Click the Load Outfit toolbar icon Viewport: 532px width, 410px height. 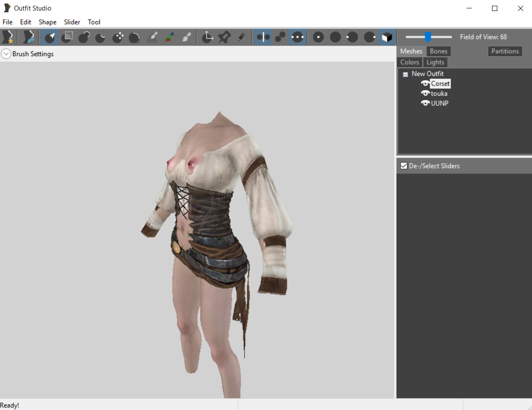pyautogui.click(x=29, y=37)
